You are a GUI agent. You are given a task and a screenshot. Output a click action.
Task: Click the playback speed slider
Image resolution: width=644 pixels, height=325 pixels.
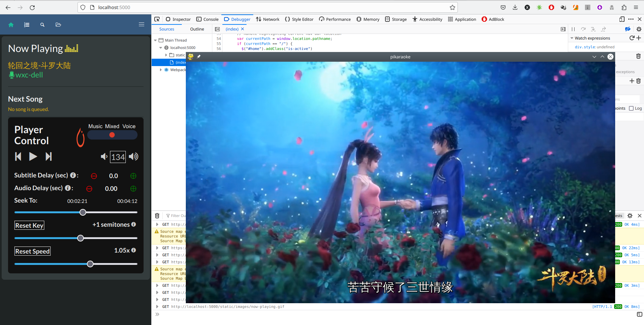[x=76, y=264]
